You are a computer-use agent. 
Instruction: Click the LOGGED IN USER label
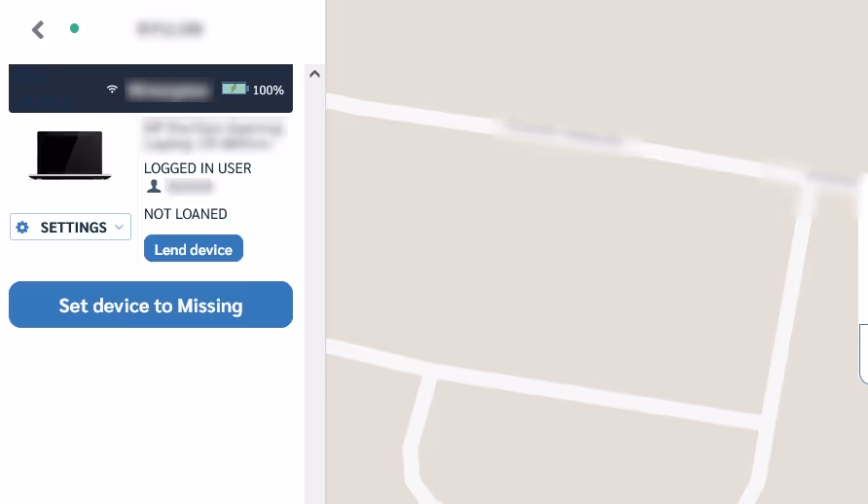pyautogui.click(x=198, y=168)
